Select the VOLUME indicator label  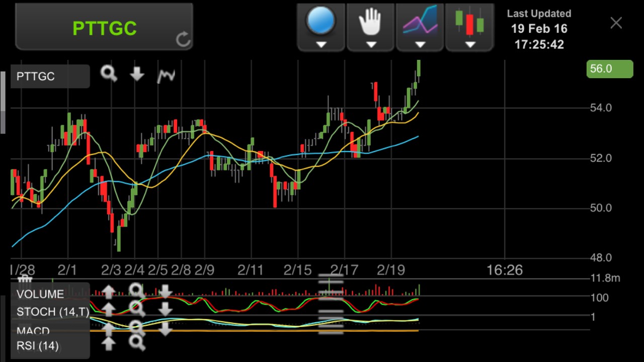pos(40,294)
